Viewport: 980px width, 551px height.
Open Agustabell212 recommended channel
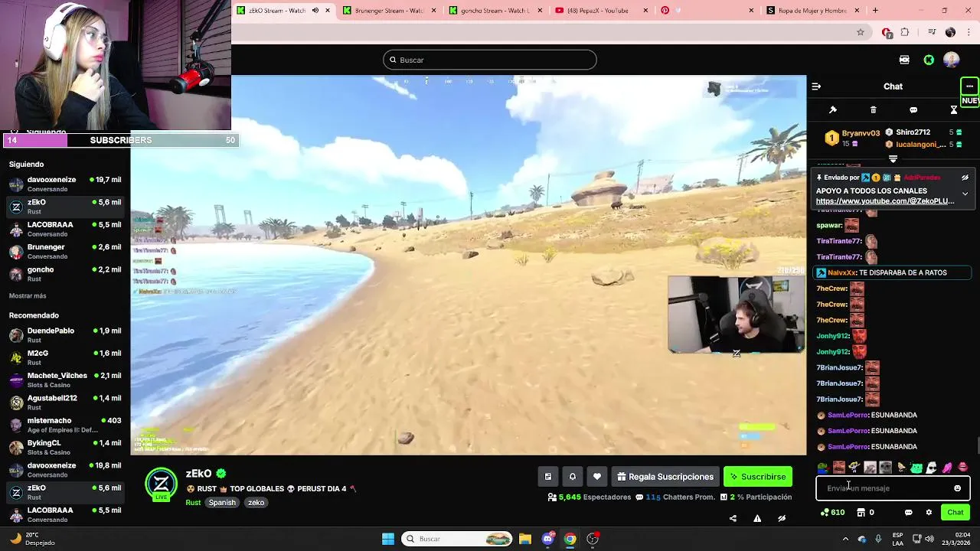(x=65, y=403)
